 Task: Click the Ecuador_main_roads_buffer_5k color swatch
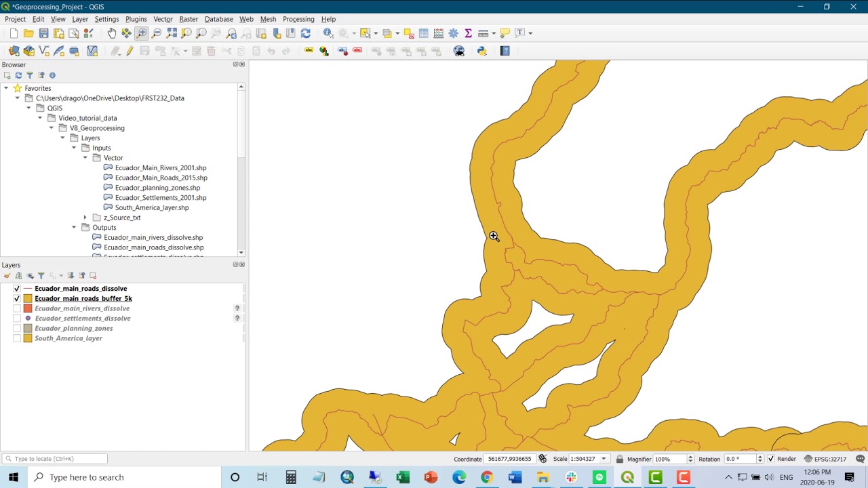(x=28, y=299)
